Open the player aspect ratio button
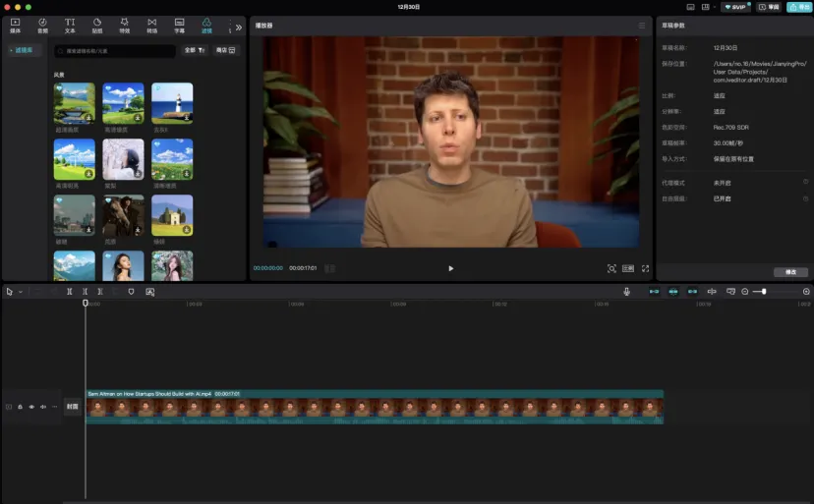Screen dimensions: 814x504 [x=628, y=268]
